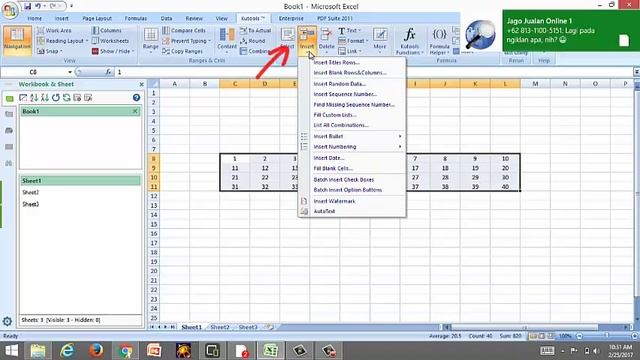
Task: Click the Select tool icon in ribbon
Action: [287, 35]
